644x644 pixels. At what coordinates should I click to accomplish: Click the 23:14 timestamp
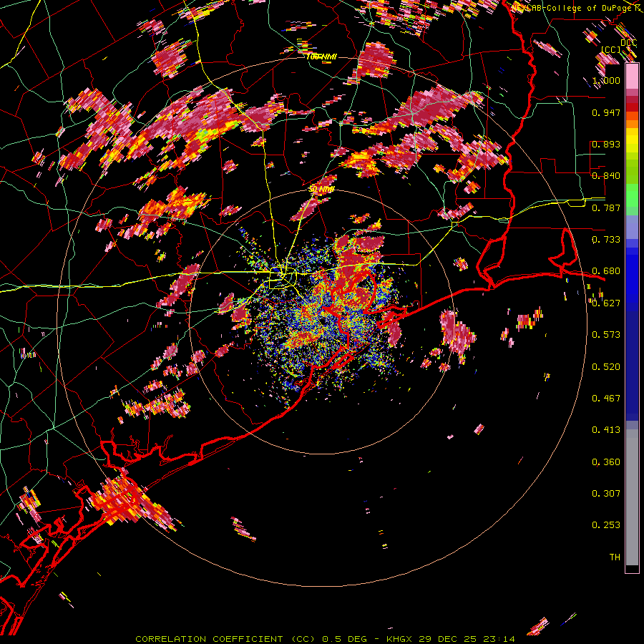(499, 639)
